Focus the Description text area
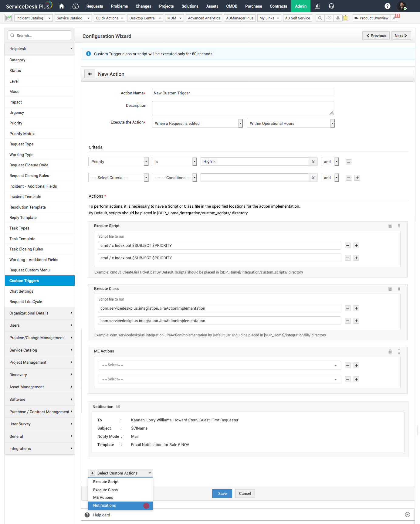The width and height of the screenshot is (420, 524). pyautogui.click(x=243, y=108)
